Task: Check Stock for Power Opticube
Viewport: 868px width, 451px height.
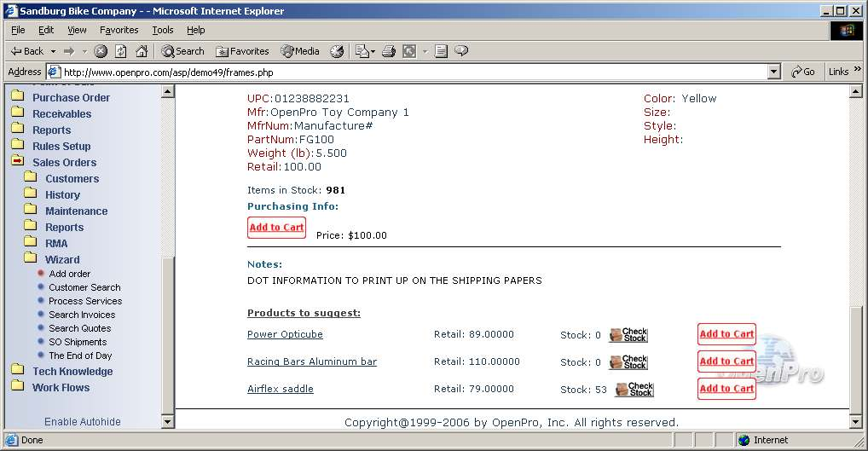Action: 628,335
